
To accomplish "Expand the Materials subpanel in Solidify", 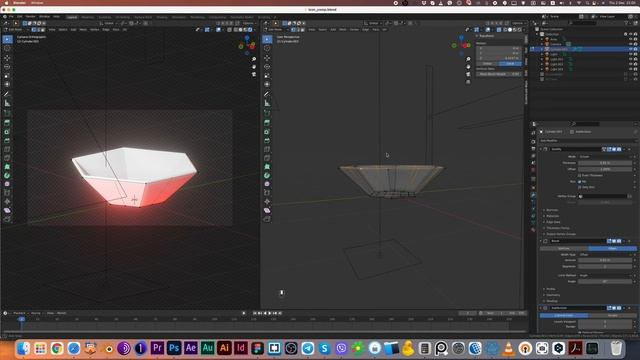I will click(x=552, y=216).
